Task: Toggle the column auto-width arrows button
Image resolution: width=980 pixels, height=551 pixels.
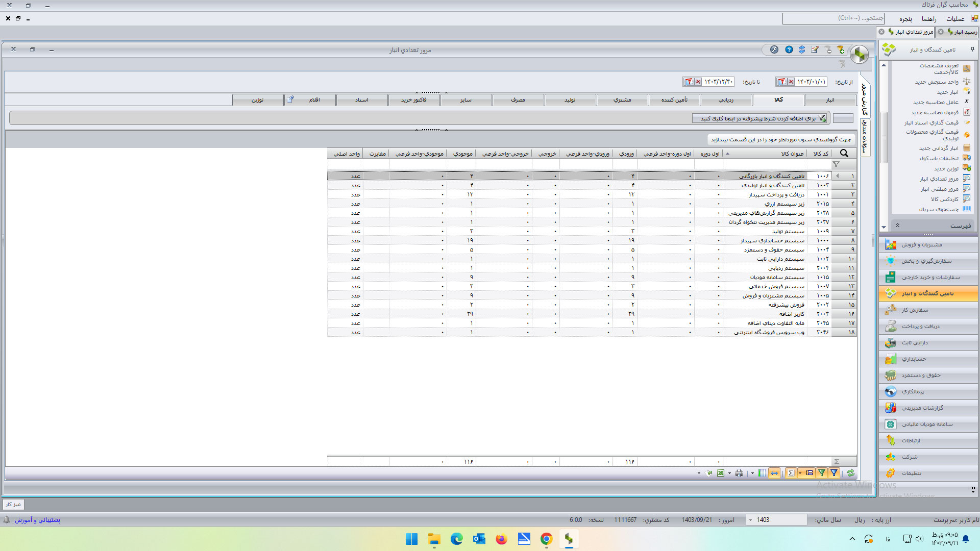Action: click(774, 473)
